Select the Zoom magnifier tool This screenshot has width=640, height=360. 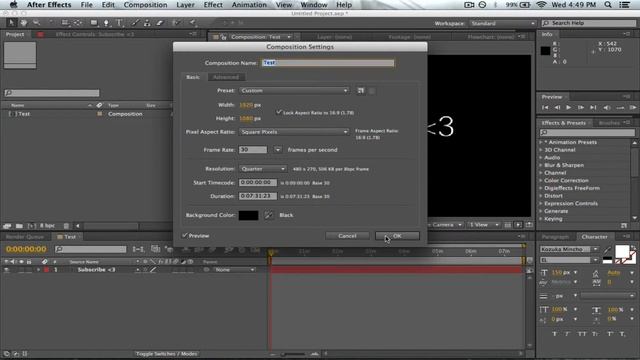pyautogui.click(x=37, y=23)
